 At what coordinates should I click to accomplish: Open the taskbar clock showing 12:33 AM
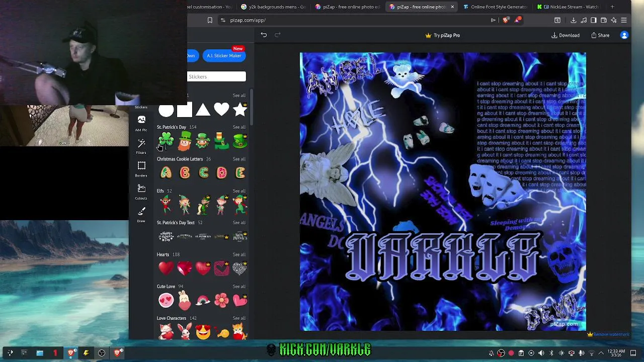pos(616,353)
